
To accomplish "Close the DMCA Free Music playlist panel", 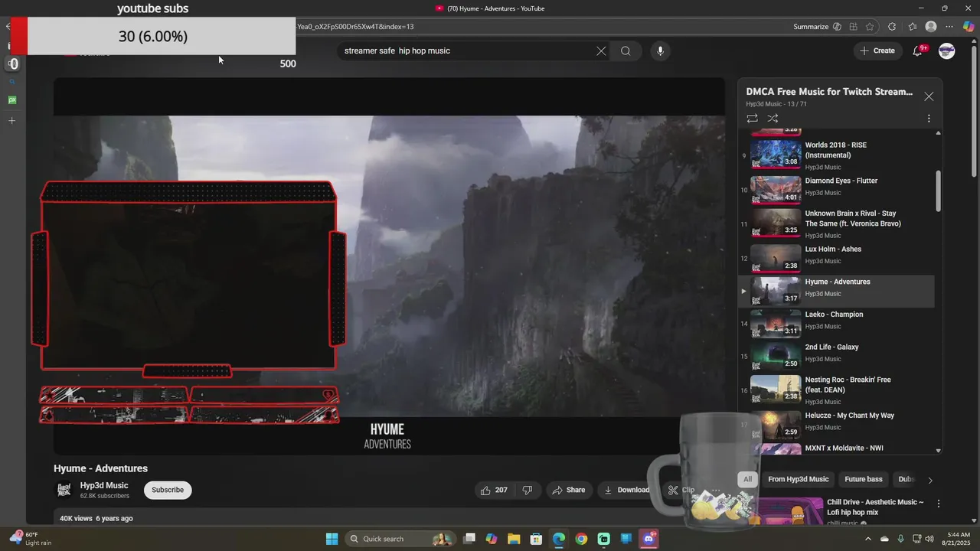I will [929, 96].
